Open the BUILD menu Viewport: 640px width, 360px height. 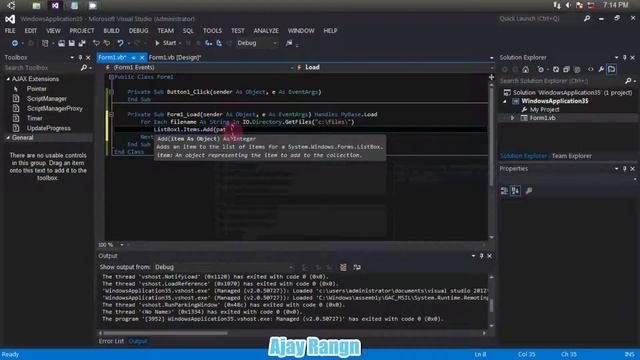click(111, 31)
